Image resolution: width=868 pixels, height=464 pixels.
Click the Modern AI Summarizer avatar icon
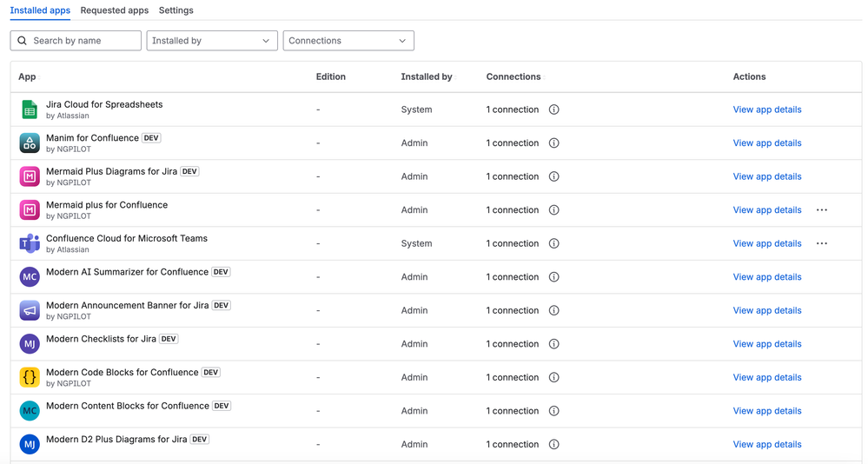point(30,277)
